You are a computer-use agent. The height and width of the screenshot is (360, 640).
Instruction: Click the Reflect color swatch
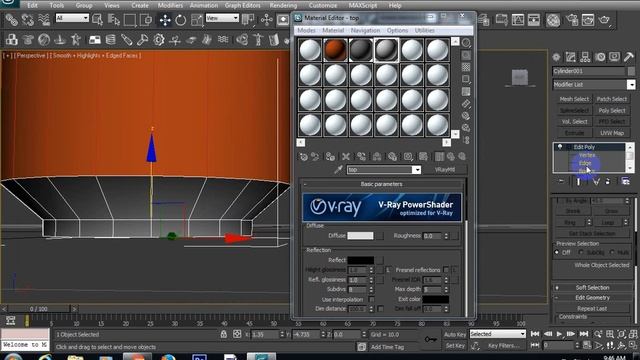pyautogui.click(x=360, y=260)
